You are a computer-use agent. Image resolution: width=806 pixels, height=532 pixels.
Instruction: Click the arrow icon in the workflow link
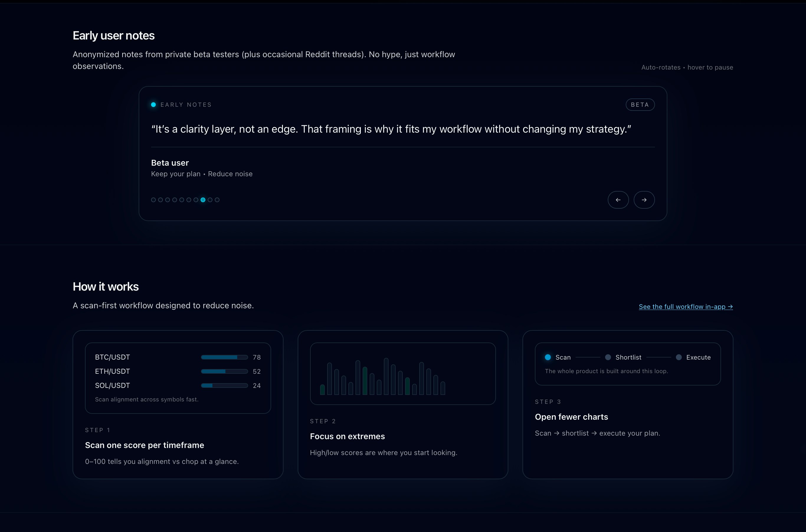pos(731,306)
